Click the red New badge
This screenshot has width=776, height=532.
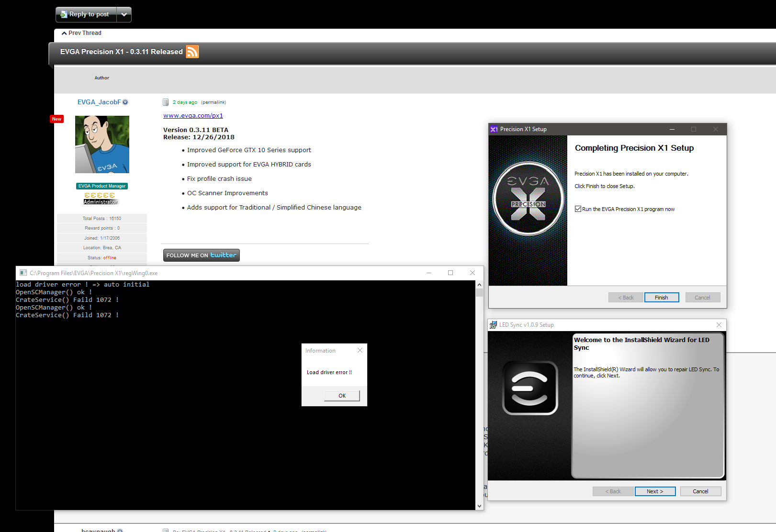coord(56,119)
